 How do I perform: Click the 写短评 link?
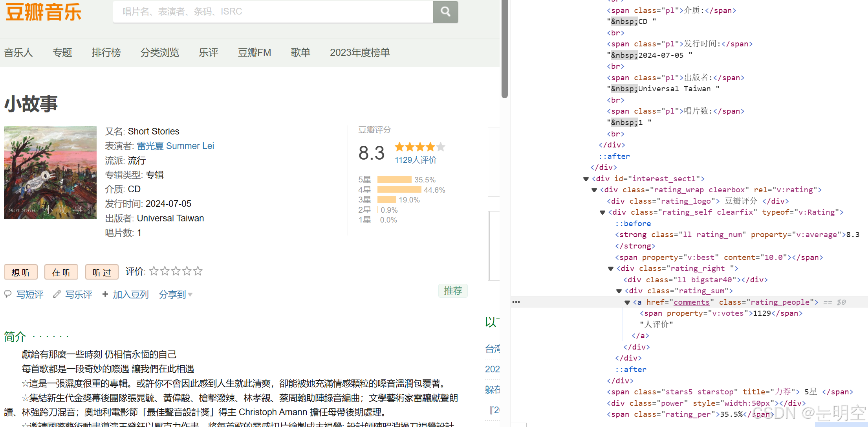(x=30, y=294)
